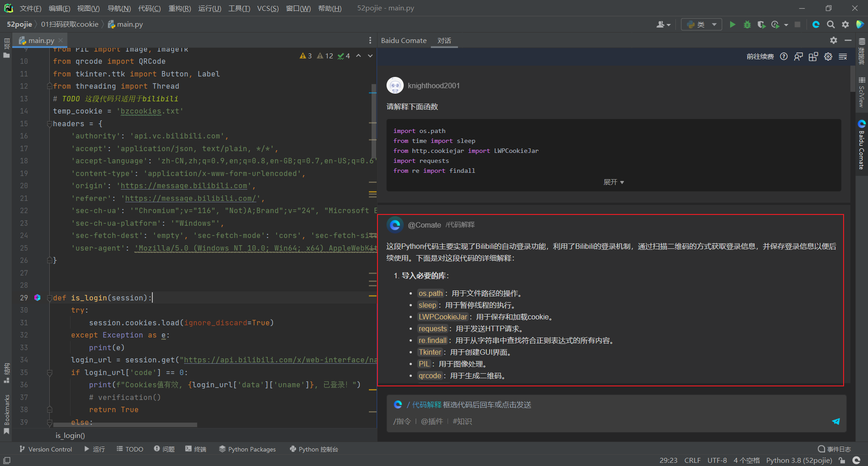
Task: Open the 事件日志 event log
Action: point(834,449)
